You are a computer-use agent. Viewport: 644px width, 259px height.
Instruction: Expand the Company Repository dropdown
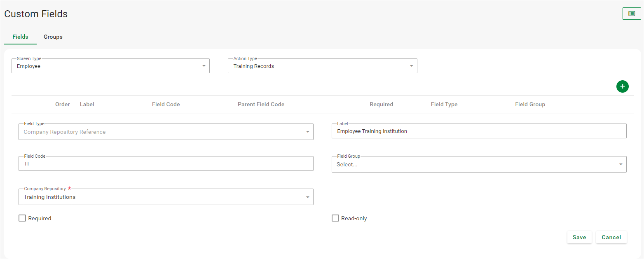point(166,197)
